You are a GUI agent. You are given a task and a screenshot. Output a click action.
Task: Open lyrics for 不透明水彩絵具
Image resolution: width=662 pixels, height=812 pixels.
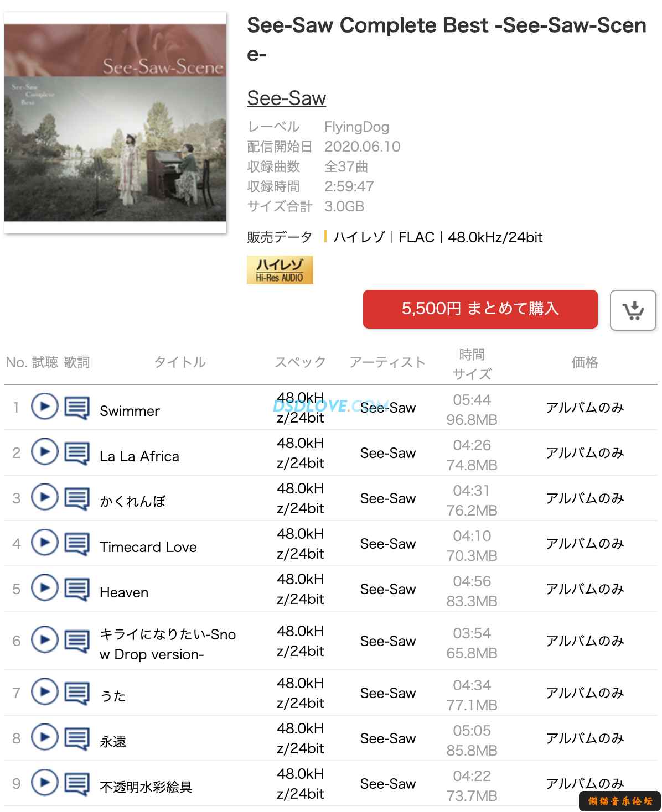(x=77, y=784)
